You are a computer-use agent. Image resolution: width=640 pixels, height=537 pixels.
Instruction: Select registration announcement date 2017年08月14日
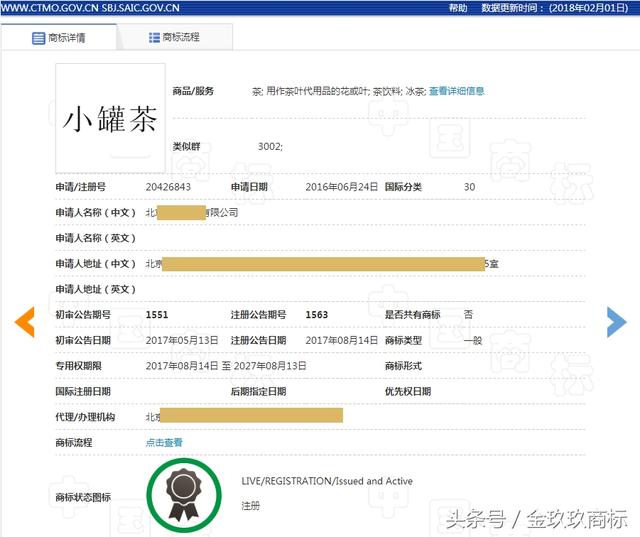342,340
